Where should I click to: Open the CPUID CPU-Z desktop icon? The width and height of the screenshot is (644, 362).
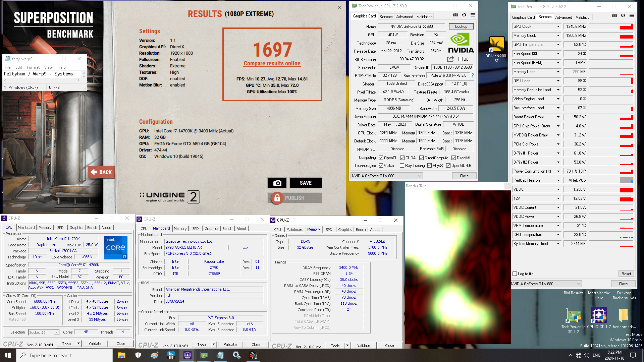click(599, 318)
